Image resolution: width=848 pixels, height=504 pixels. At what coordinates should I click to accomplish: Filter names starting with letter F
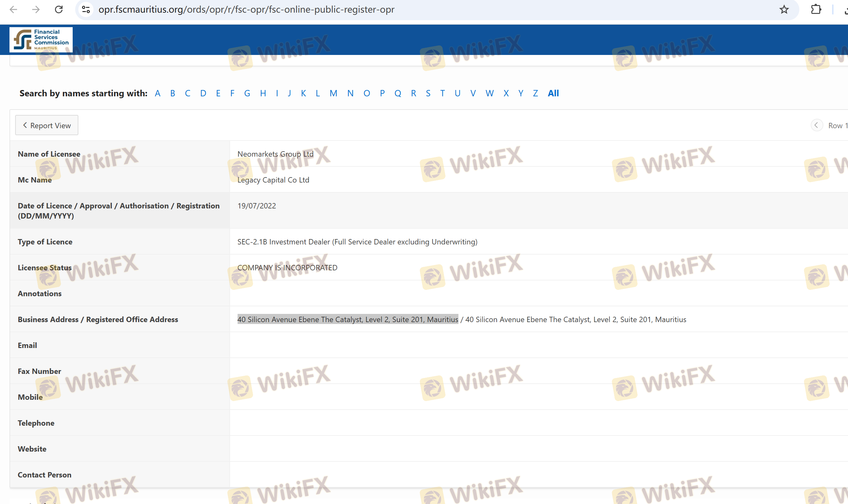tap(232, 93)
